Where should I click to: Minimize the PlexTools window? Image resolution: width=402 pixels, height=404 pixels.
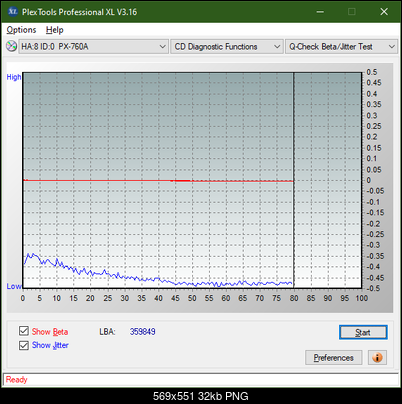click(x=320, y=12)
